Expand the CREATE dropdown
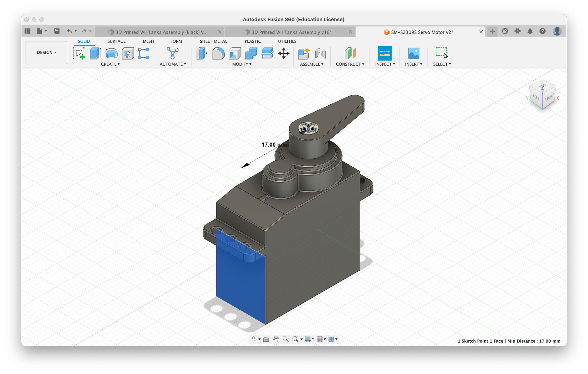The image size is (588, 374). coord(110,64)
